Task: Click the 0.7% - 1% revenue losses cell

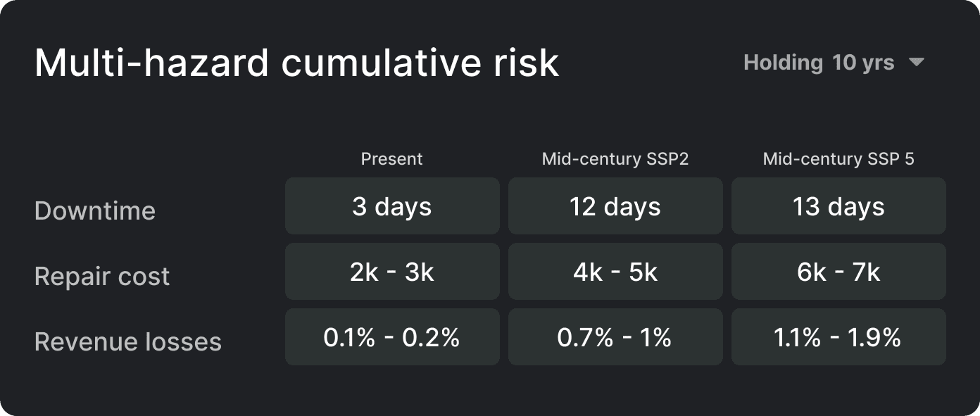Action: click(615, 337)
